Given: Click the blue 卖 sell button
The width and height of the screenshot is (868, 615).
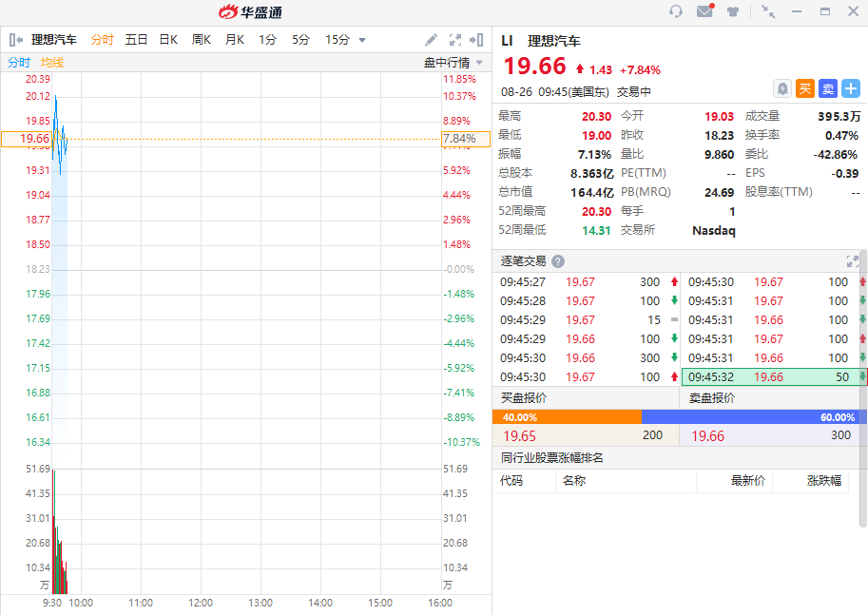Looking at the screenshot, I should 828,88.
